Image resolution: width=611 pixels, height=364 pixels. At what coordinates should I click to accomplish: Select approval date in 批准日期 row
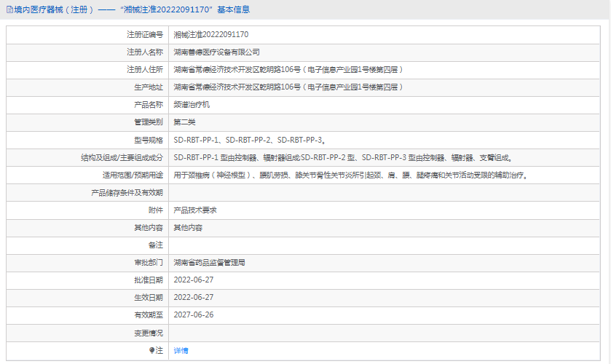(x=194, y=280)
